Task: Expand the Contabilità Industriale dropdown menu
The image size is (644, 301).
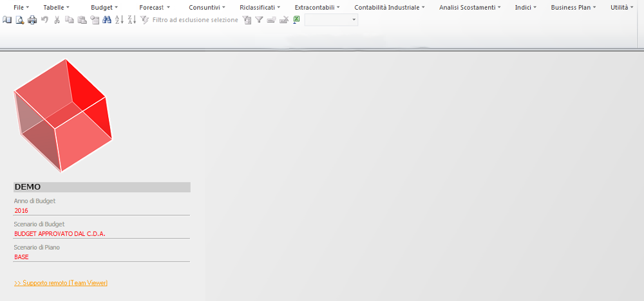Action: pyautogui.click(x=390, y=7)
